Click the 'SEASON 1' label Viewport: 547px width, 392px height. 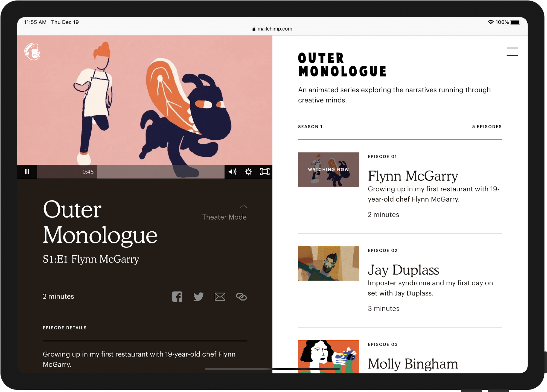pyautogui.click(x=310, y=127)
